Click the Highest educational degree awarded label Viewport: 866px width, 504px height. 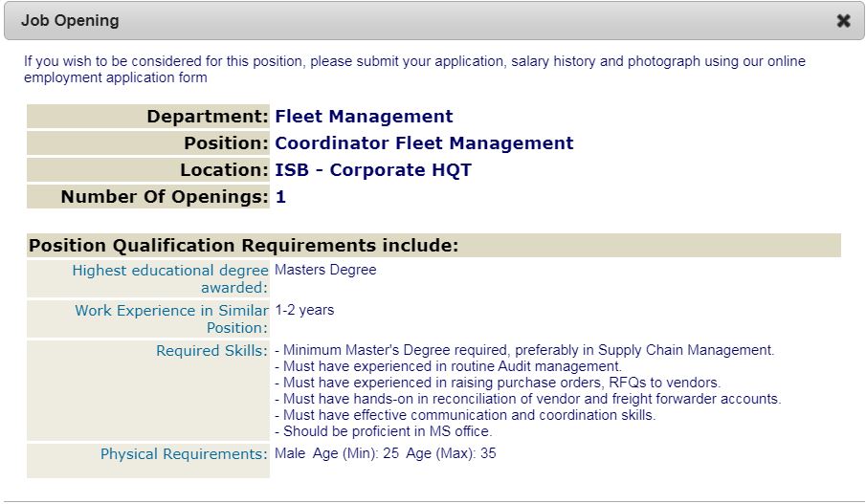(x=170, y=279)
